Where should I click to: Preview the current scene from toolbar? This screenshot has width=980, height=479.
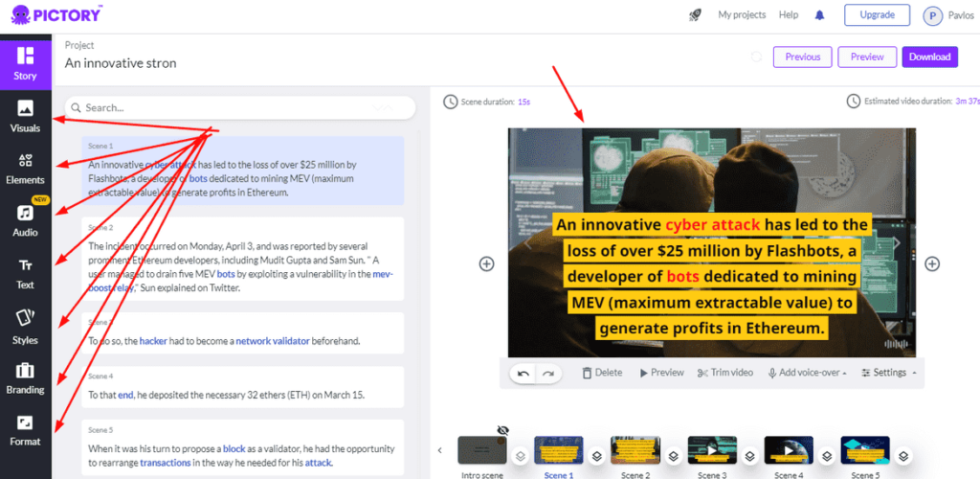(661, 373)
